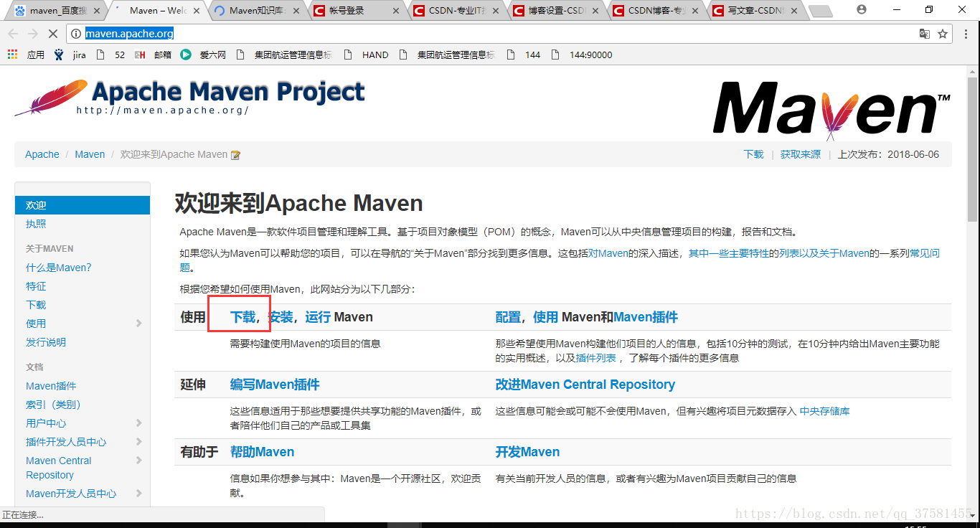Image resolution: width=980 pixels, height=528 pixels.
Task: Expand 插件开发人员中心 sidebar arrow
Action: 138,442
